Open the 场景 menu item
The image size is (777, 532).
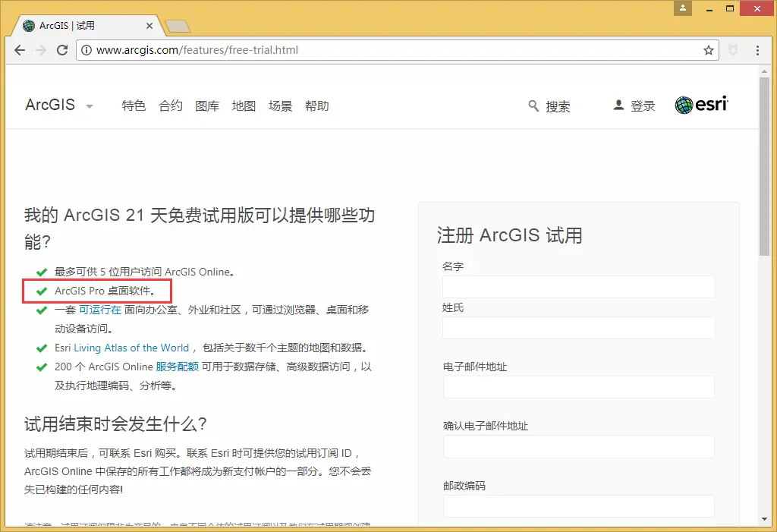pyautogui.click(x=281, y=105)
